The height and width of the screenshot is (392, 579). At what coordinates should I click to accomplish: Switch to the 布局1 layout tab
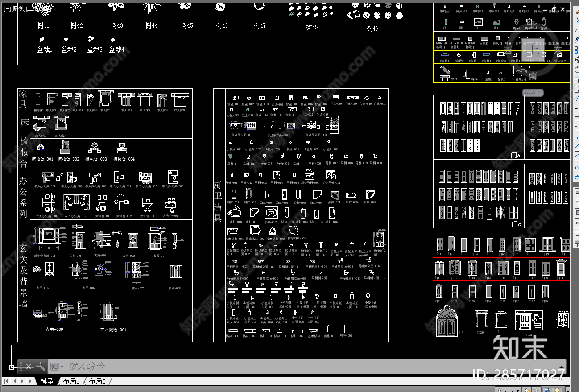click(x=71, y=381)
